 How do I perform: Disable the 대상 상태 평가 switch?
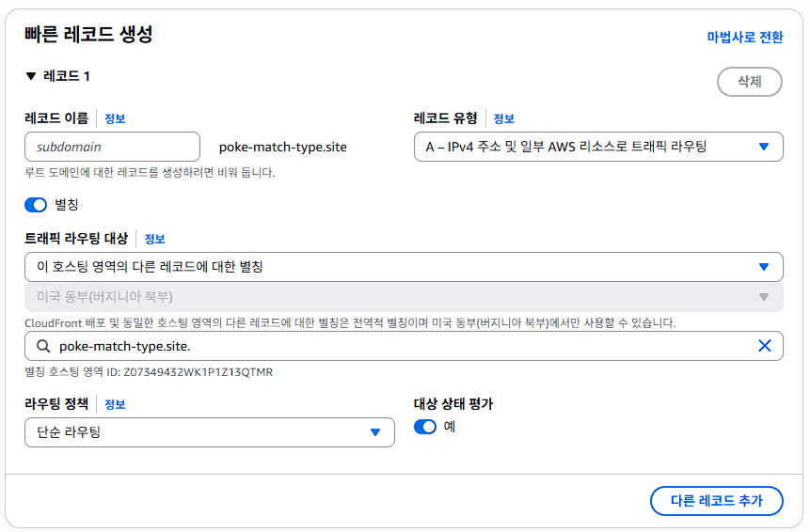[x=425, y=427]
